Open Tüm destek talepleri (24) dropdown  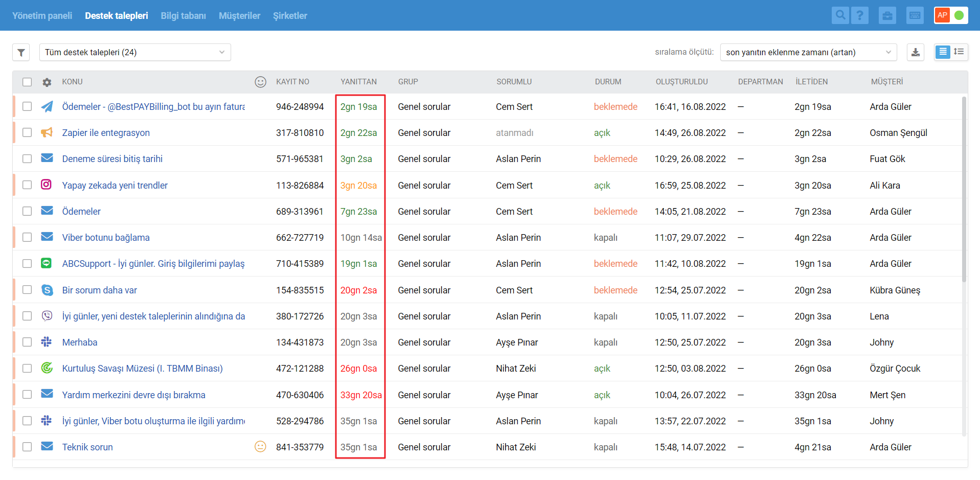pos(135,52)
